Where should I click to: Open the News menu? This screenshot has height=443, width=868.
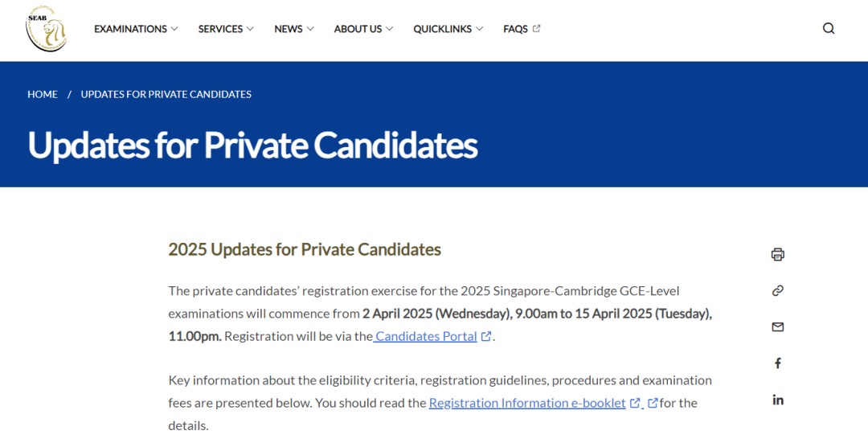(x=289, y=29)
